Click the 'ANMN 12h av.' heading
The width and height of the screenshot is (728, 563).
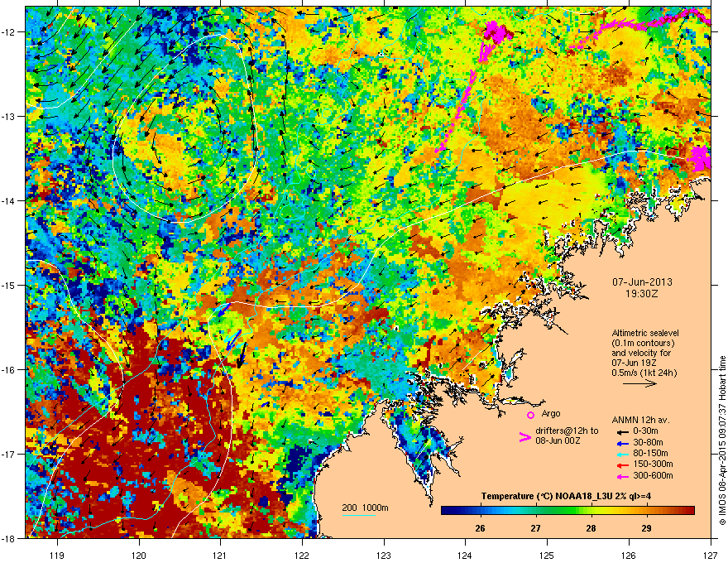pyautogui.click(x=640, y=420)
